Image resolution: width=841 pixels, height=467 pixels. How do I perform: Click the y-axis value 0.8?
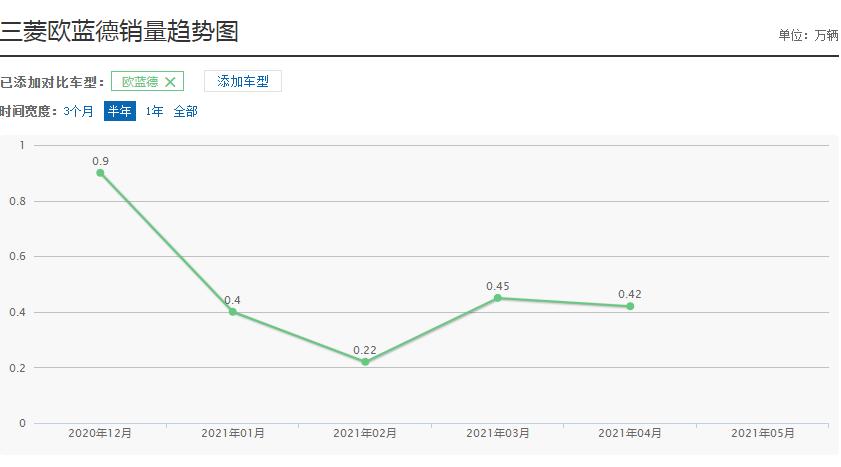coord(17,201)
